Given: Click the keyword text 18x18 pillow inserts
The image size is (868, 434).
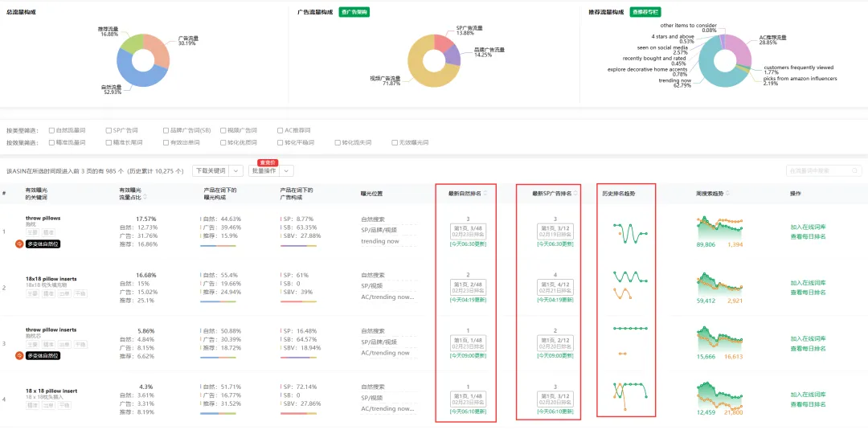Looking at the screenshot, I should click(51, 278).
